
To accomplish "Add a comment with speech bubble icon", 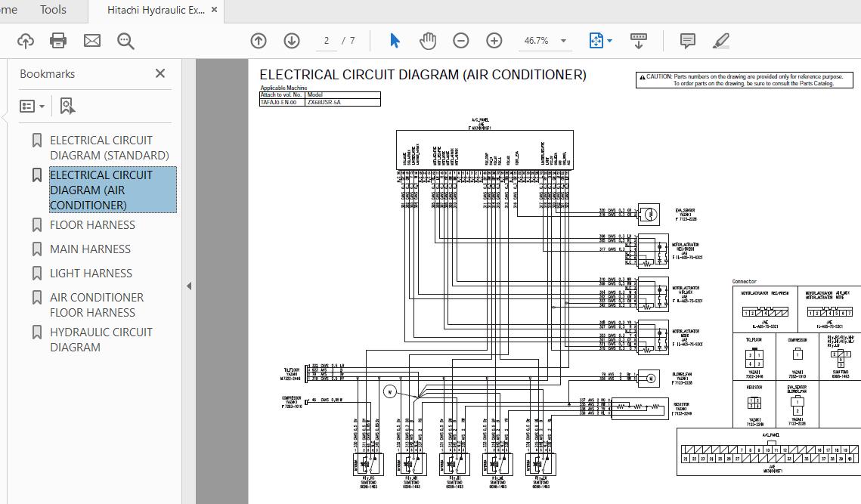I will click(x=687, y=41).
